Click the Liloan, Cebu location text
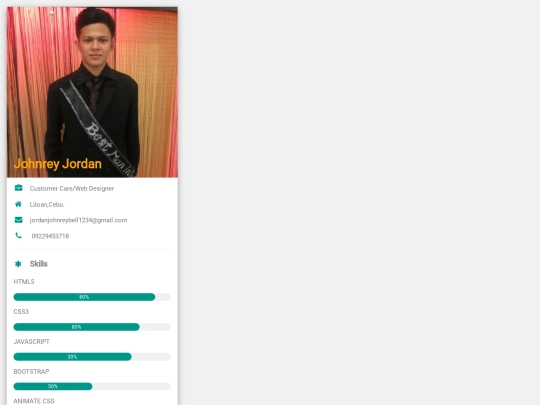 [47, 205]
